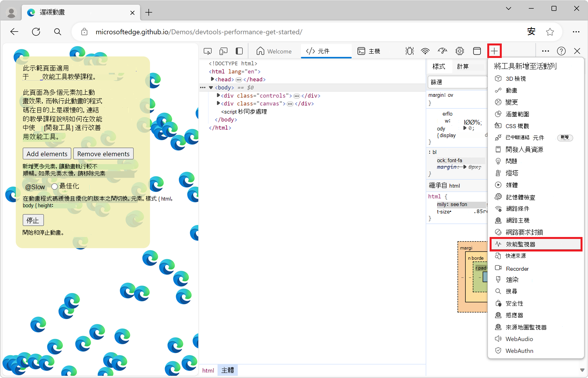Click Add elements button
The height and width of the screenshot is (378, 588).
[x=47, y=154]
